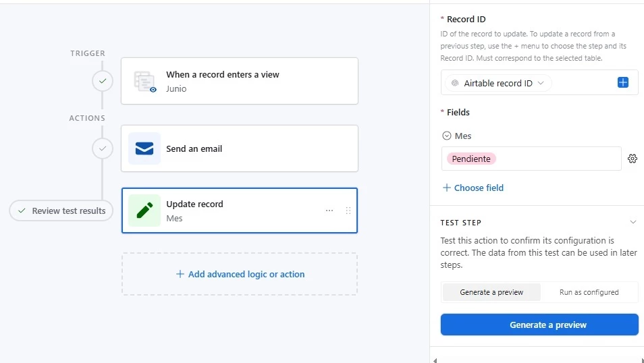Click the trigger step checkmark circle

(102, 81)
